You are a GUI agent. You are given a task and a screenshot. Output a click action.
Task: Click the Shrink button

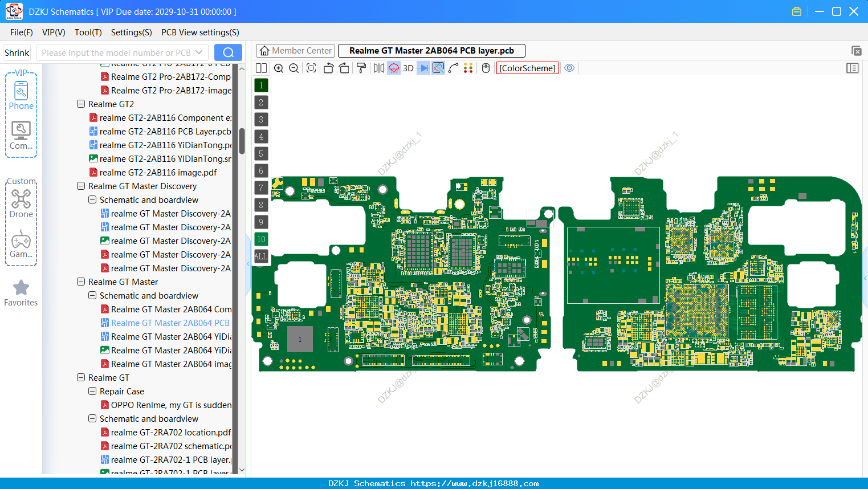click(17, 52)
